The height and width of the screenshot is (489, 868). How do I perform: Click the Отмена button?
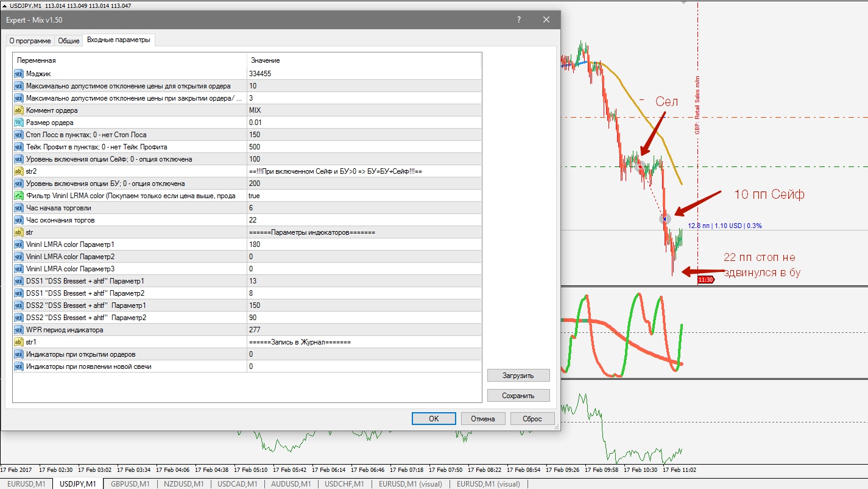(x=483, y=419)
